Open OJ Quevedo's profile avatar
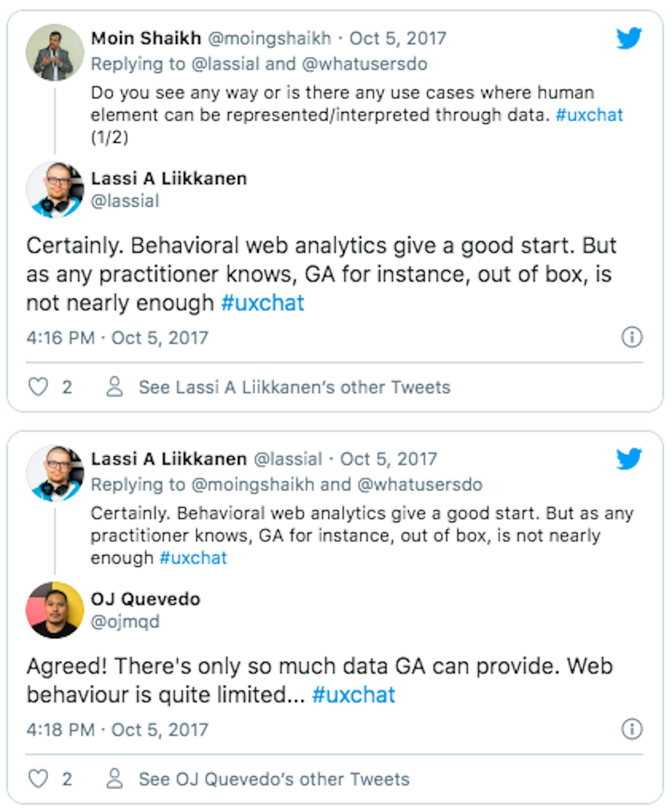672x811 pixels. (55, 610)
